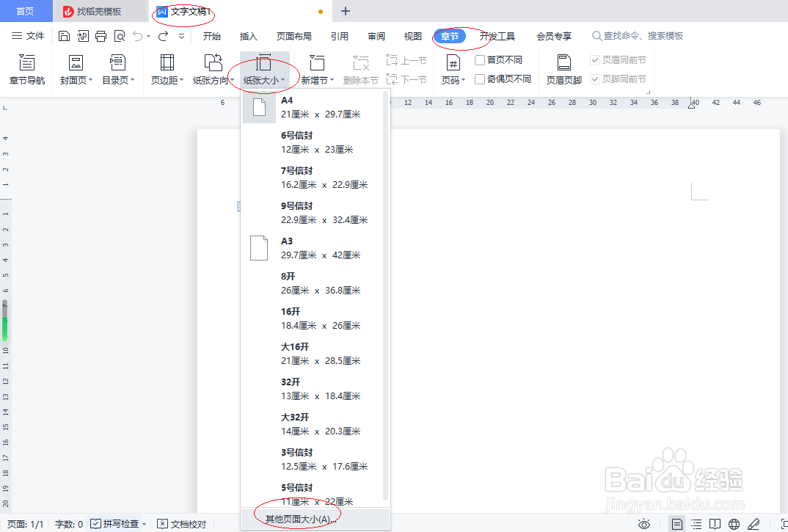Open the 页码 page number tool

(x=453, y=70)
